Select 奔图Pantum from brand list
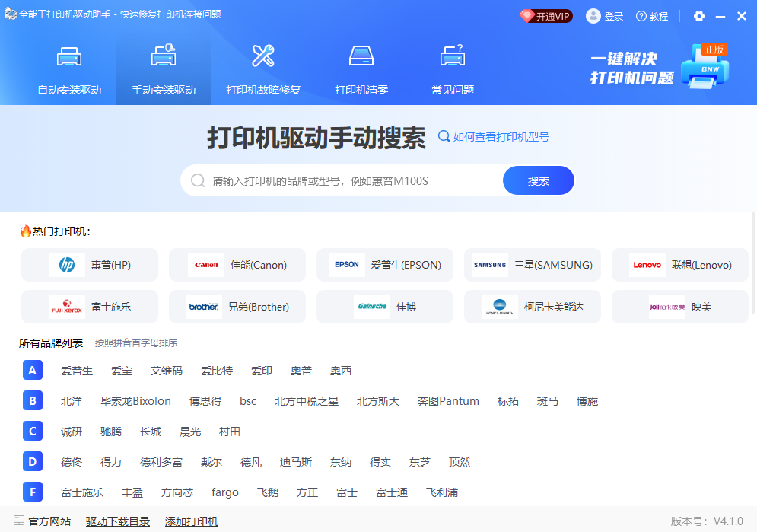The image size is (757, 532). [x=448, y=401]
